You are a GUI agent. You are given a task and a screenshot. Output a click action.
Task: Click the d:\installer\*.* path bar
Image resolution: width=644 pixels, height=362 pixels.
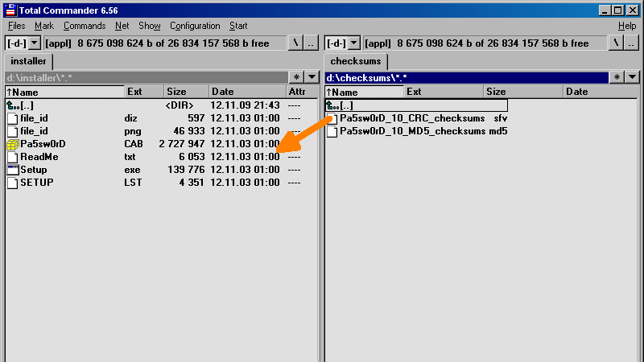pos(147,77)
